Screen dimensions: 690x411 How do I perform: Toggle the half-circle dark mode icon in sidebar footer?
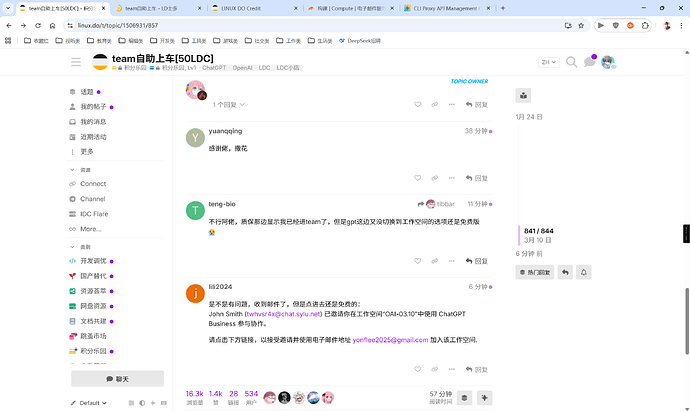pyautogui.click(x=142, y=403)
